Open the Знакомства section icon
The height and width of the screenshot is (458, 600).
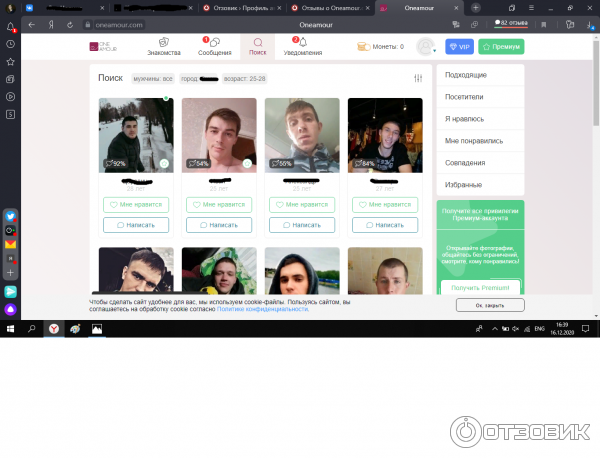(x=164, y=44)
